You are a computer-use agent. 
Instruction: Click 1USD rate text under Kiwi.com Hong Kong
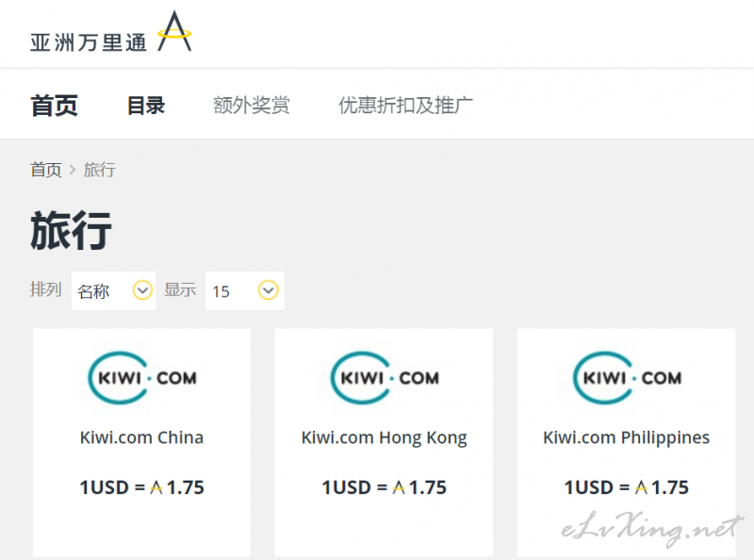click(x=385, y=487)
